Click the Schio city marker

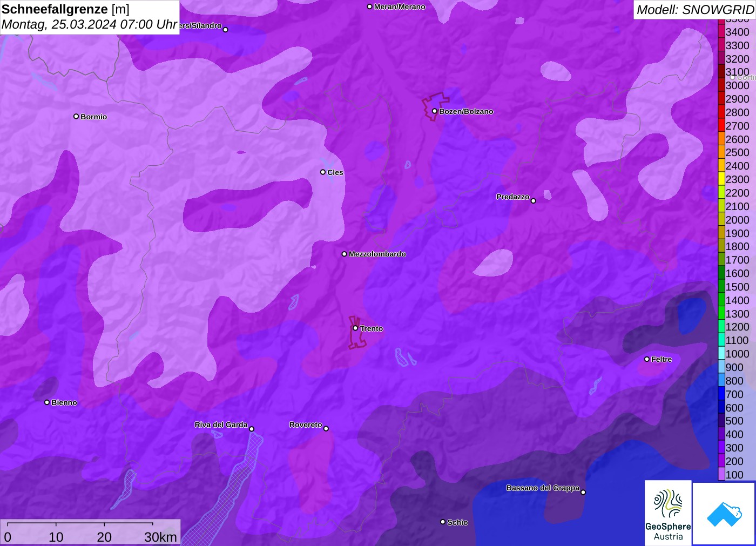(443, 522)
